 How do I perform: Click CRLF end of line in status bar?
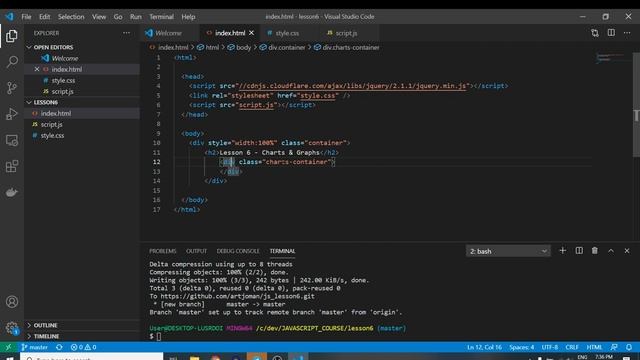(x=572, y=347)
